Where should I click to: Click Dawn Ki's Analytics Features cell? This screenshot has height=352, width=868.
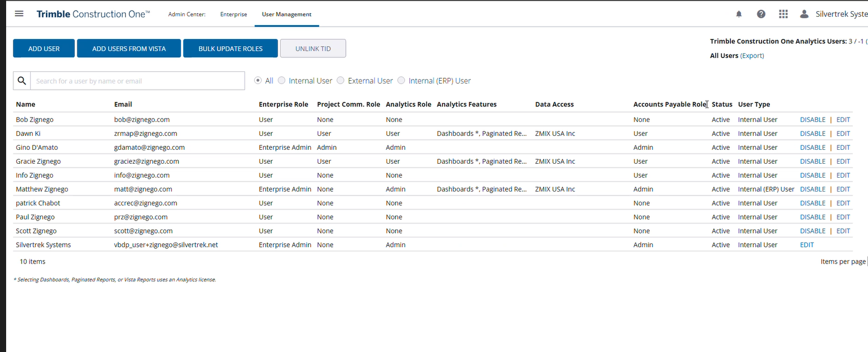482,134
